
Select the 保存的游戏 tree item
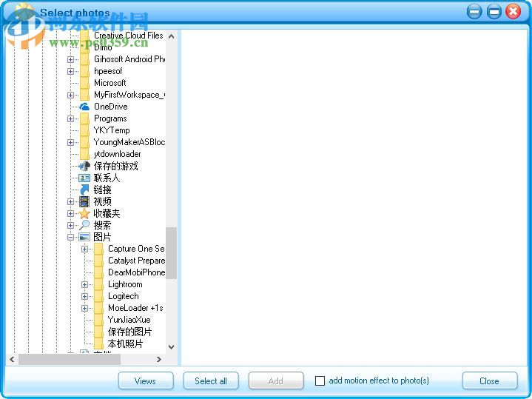pos(116,166)
